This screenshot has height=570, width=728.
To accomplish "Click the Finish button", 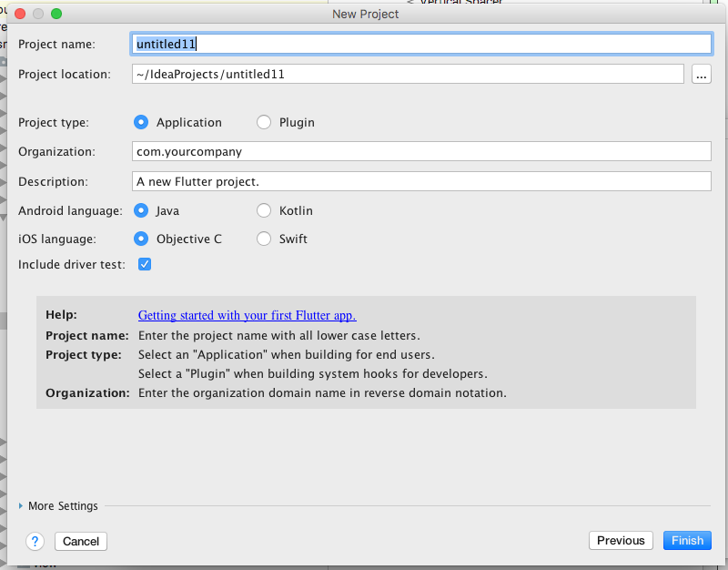I will click(687, 541).
